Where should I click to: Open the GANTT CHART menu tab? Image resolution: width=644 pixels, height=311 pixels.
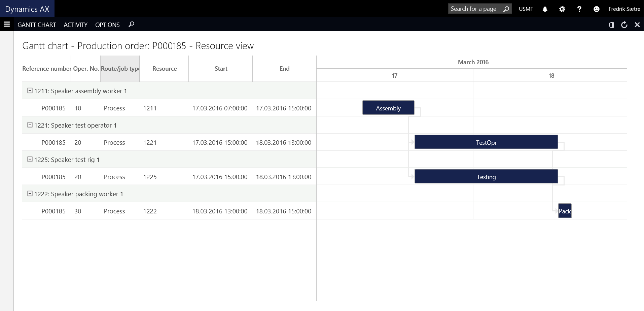(37, 25)
